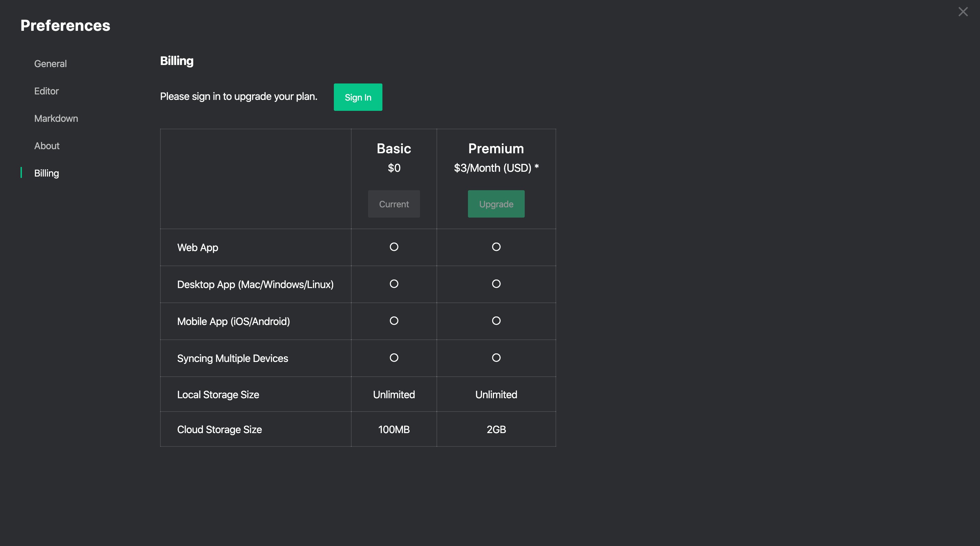The height and width of the screenshot is (546, 980).
Task: Open the General preferences tab
Action: coord(50,64)
